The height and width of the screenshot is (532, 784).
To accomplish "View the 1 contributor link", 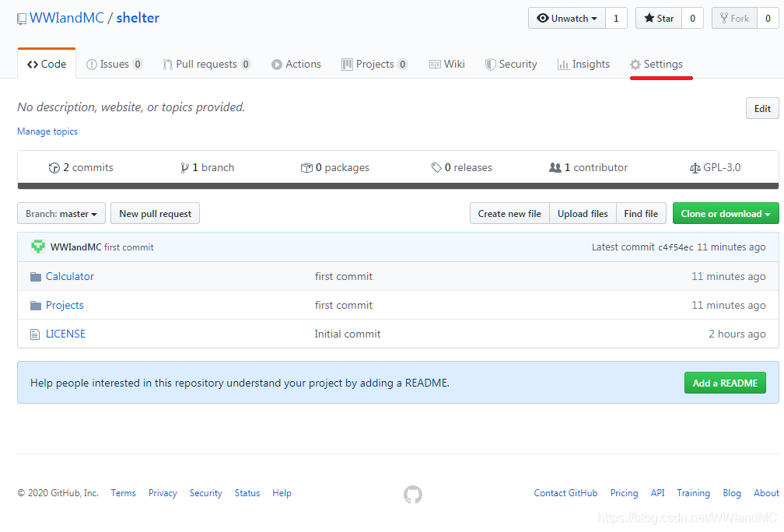I will click(x=589, y=168).
